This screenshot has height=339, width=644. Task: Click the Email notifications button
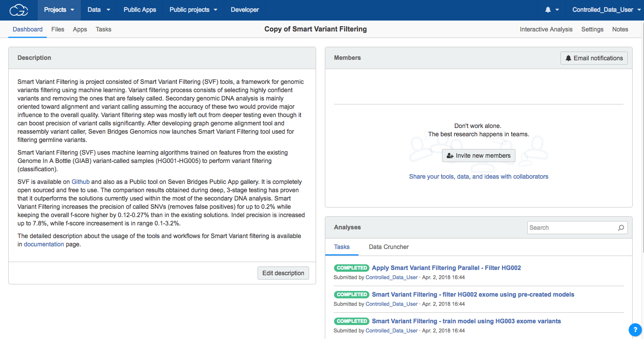click(x=594, y=58)
